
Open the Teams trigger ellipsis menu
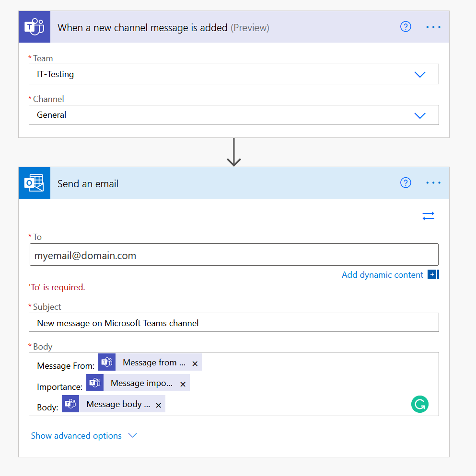(433, 27)
